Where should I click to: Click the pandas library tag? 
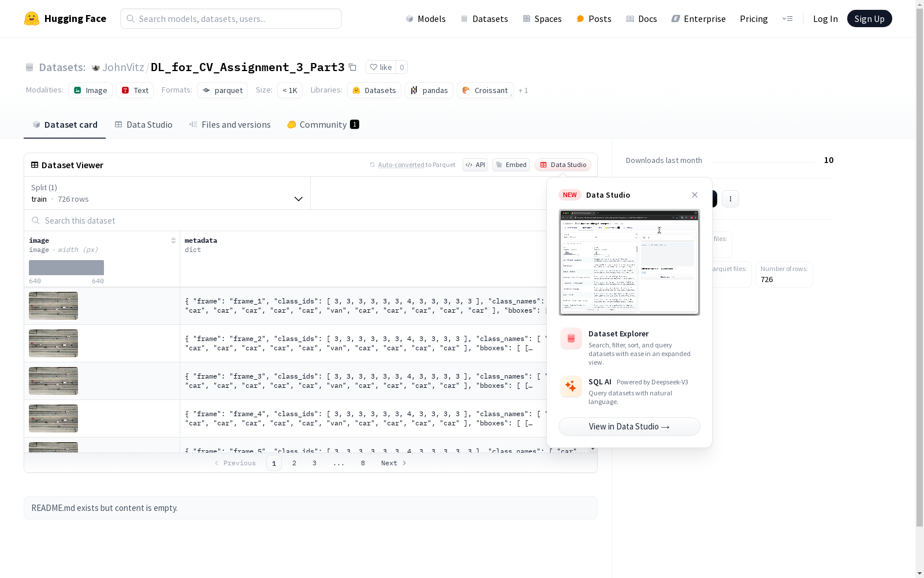(429, 90)
